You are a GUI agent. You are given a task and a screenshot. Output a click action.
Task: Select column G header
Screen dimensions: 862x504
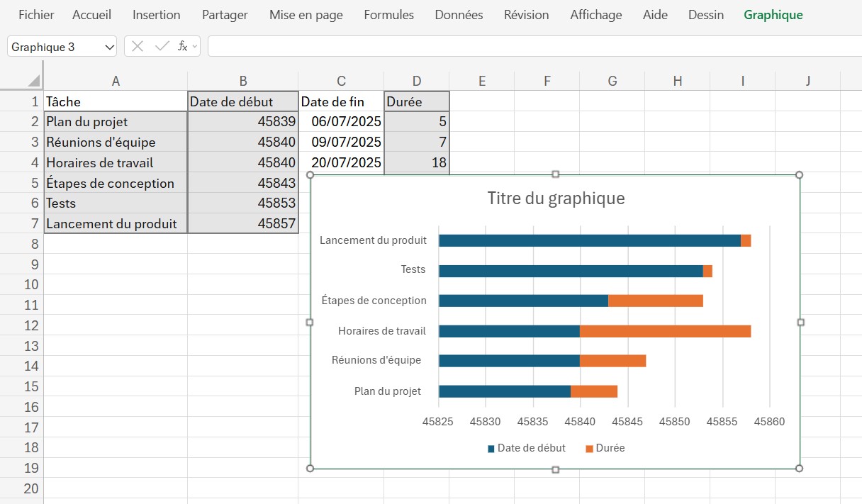612,81
